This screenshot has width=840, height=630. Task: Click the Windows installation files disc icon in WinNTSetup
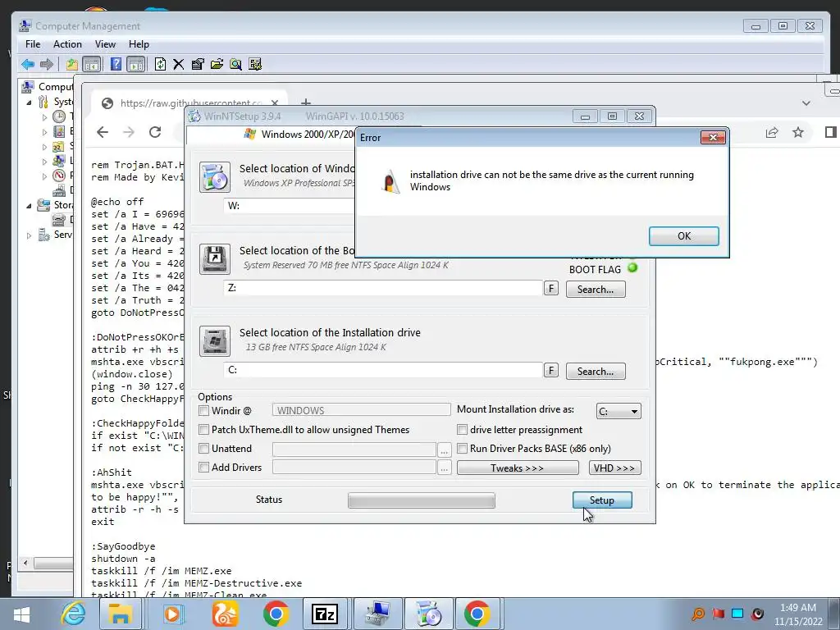click(x=215, y=177)
